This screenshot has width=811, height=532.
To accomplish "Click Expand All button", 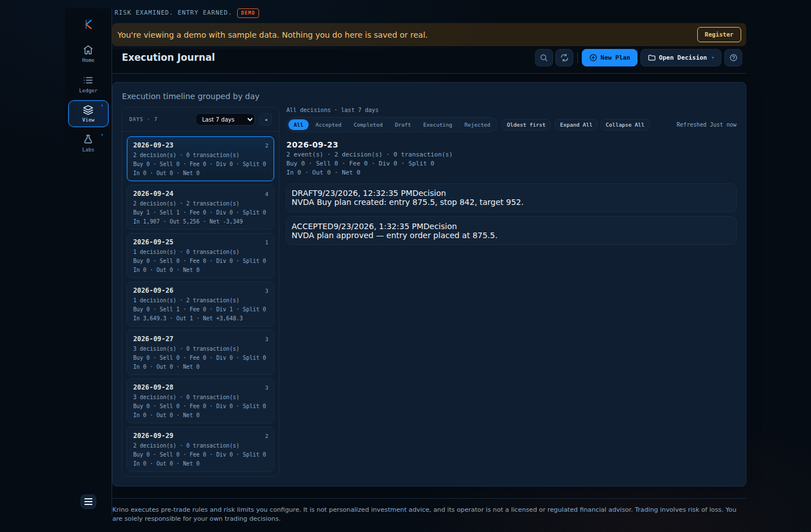I will click(x=576, y=125).
